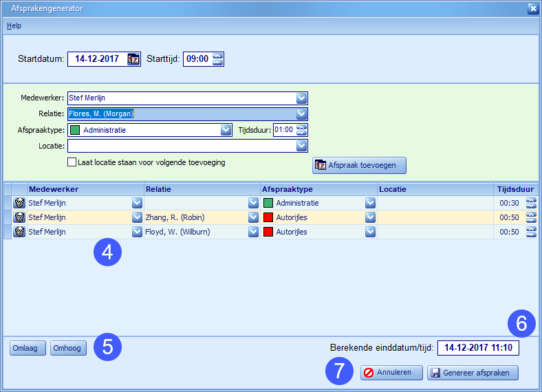542x392 pixels.
Task: Click the 'Genereer afspraken' button
Action: pos(473,373)
